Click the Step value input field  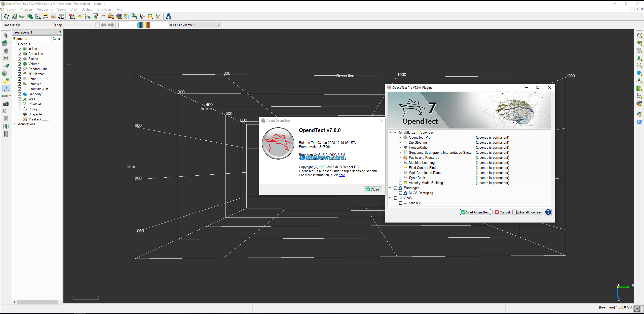click(79, 25)
